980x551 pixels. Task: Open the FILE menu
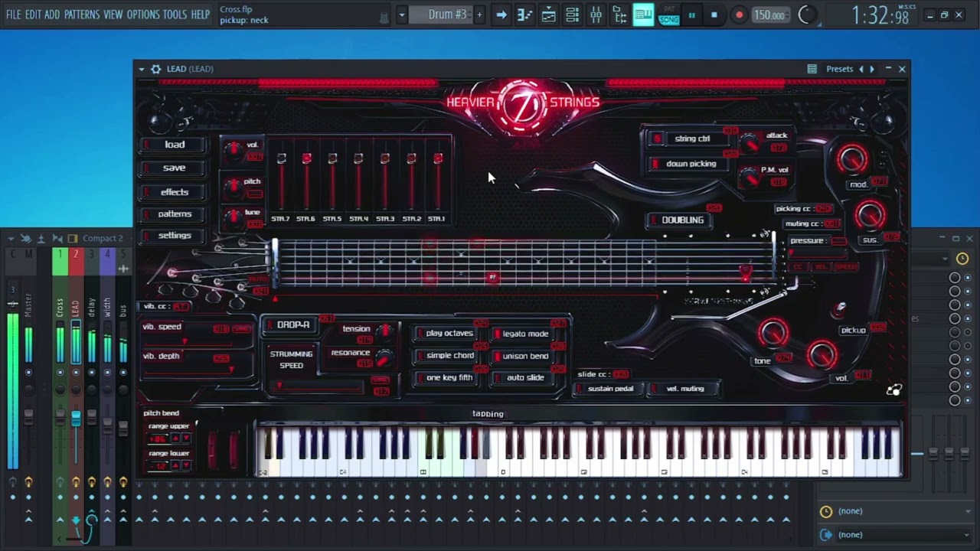pos(14,15)
